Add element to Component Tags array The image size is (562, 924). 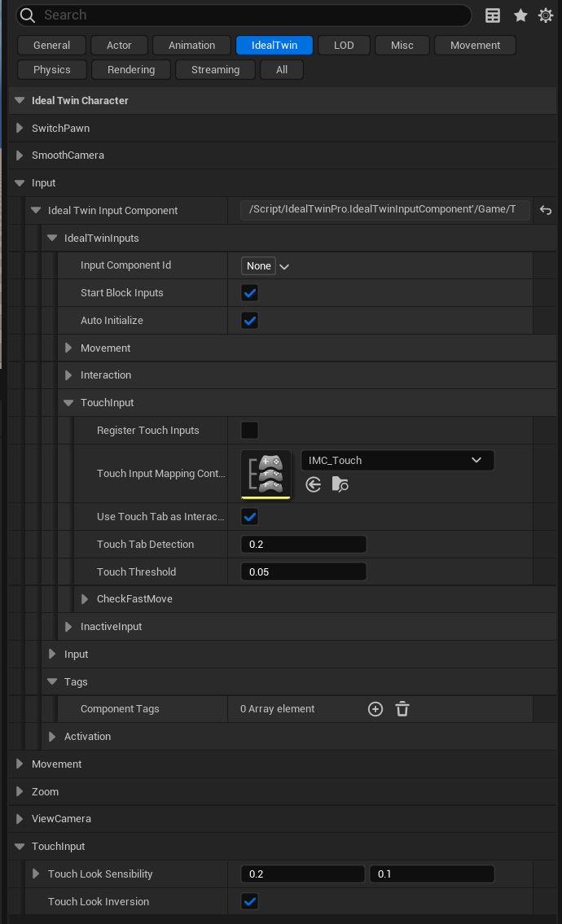point(375,709)
